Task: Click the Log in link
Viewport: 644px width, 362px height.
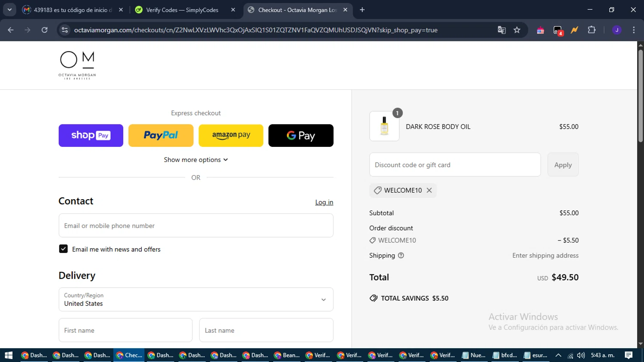Action: [x=324, y=202]
